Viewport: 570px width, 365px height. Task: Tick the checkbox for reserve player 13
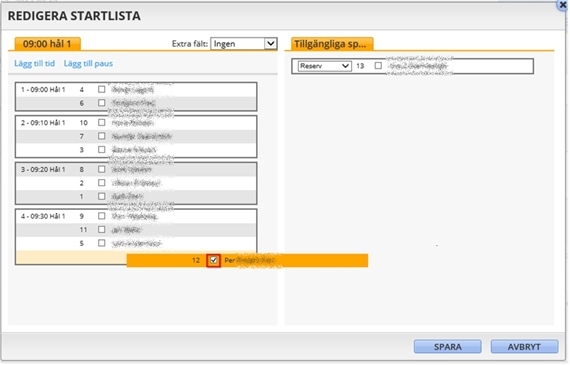378,66
